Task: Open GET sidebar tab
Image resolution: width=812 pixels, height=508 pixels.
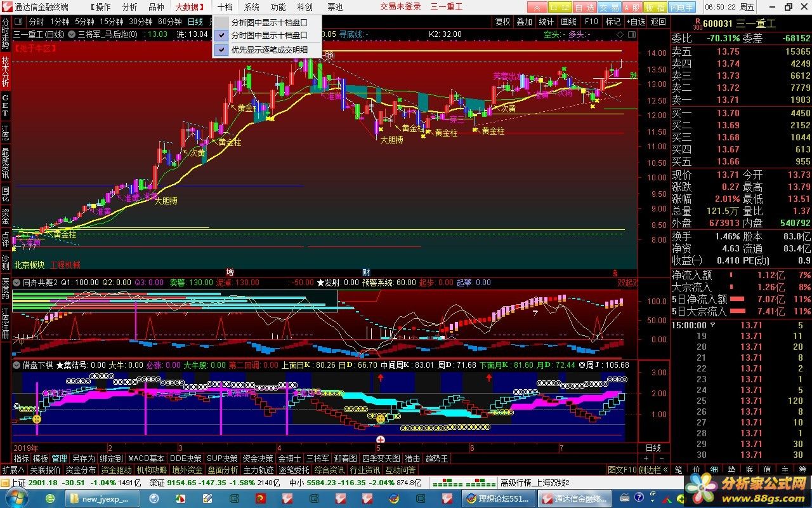Action: 5,105
